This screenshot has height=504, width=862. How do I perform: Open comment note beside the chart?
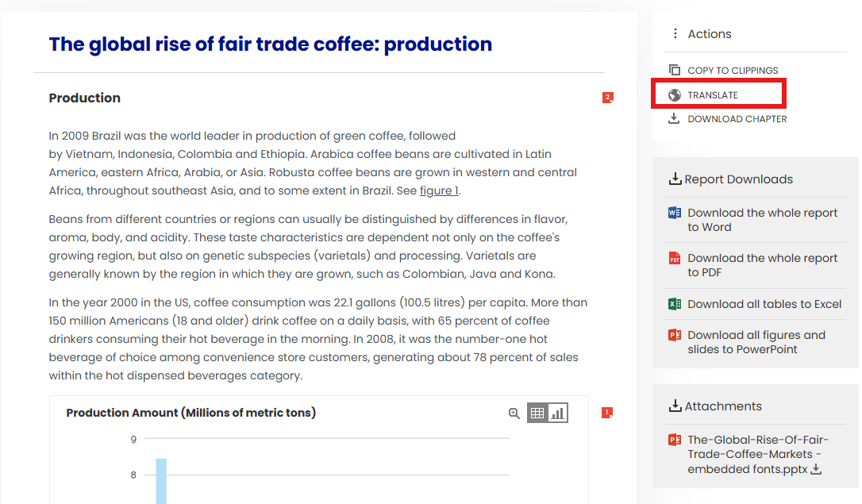click(x=607, y=413)
